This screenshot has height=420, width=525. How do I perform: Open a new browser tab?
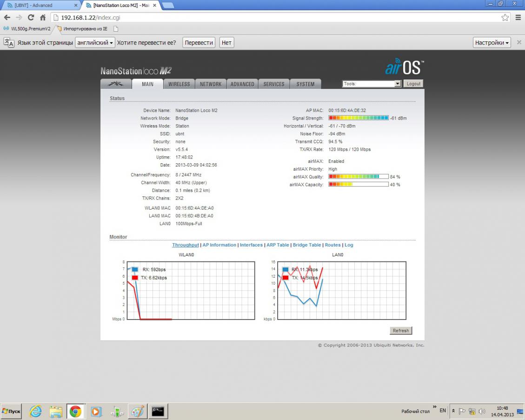point(168,6)
